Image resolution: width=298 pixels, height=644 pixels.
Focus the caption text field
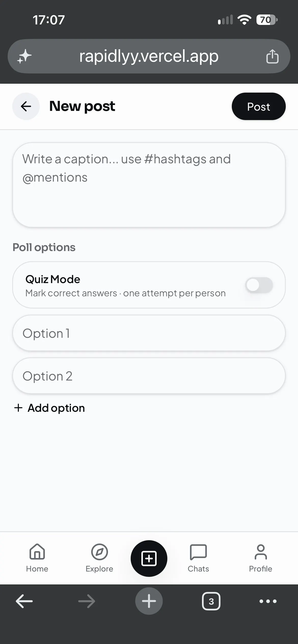tap(149, 185)
